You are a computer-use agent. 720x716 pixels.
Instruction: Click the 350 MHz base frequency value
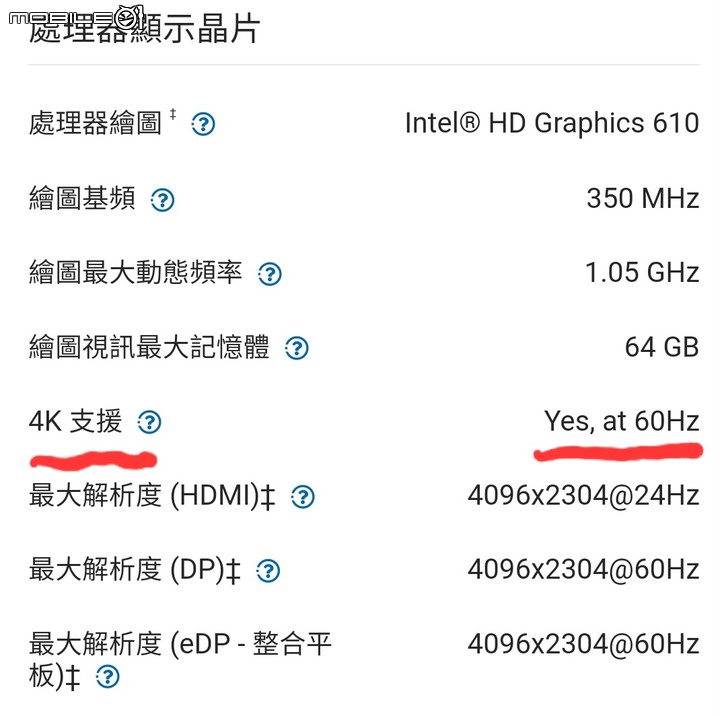point(643,198)
